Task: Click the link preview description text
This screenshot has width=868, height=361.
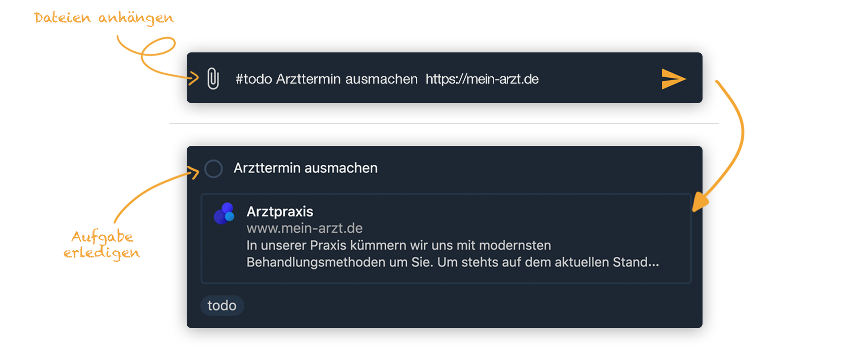Action: 452,254
